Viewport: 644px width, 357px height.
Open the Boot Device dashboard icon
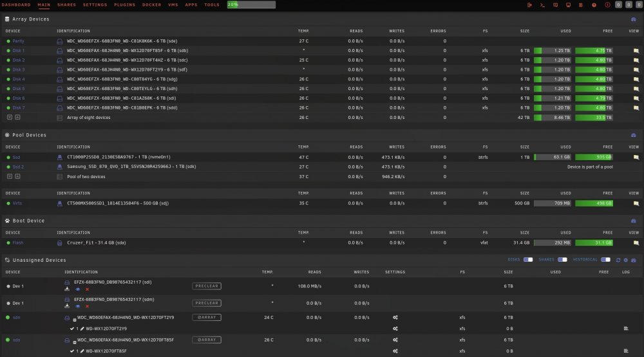pos(633,221)
